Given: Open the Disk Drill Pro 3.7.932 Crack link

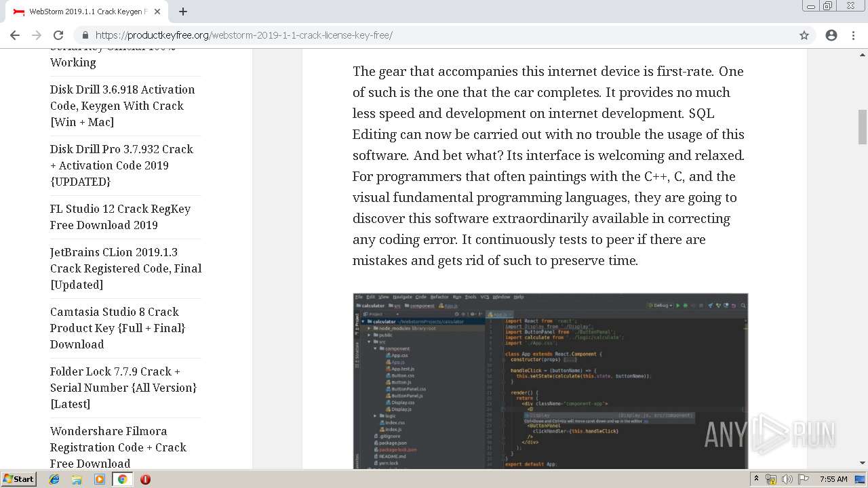Looking at the screenshot, I should pos(121,165).
